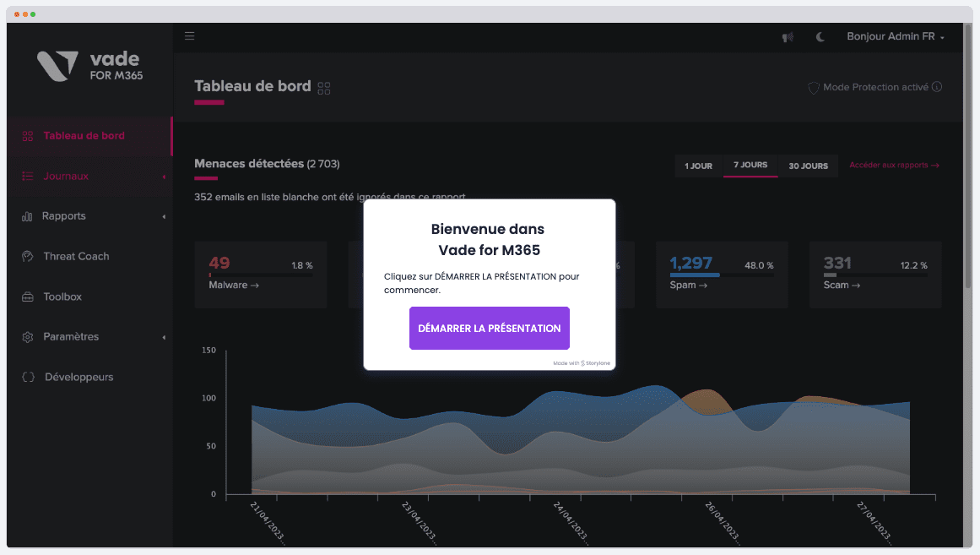Click the Mode Protection activé label

coord(875,88)
